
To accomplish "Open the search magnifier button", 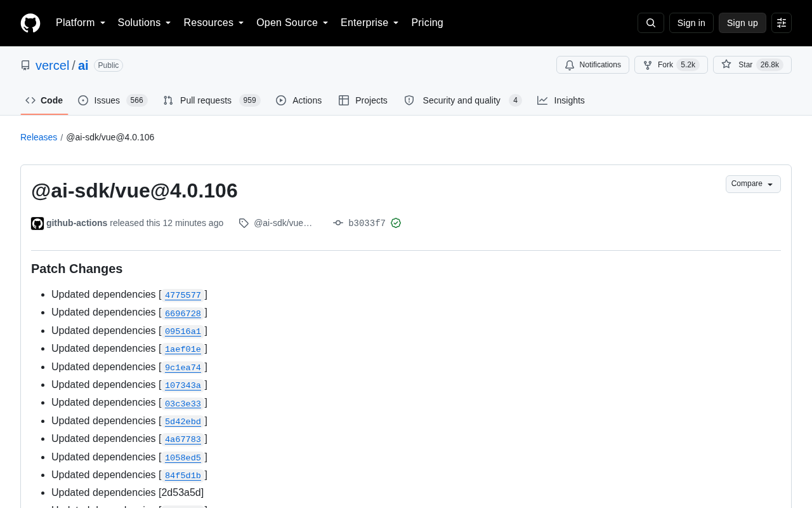I will [651, 23].
